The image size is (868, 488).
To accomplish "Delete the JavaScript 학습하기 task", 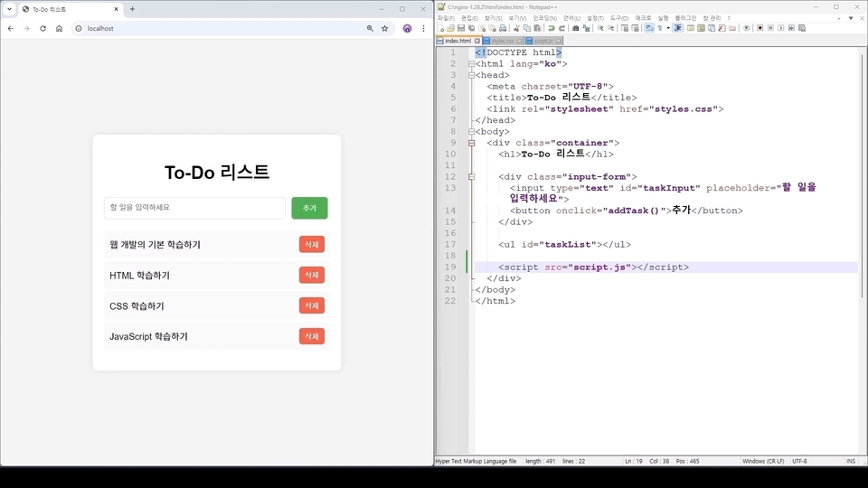I will point(312,336).
